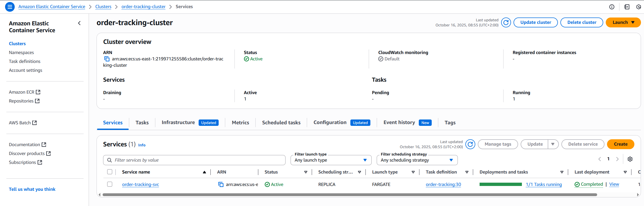Select the Services tab
The width and height of the screenshot is (644, 206).
(x=113, y=123)
